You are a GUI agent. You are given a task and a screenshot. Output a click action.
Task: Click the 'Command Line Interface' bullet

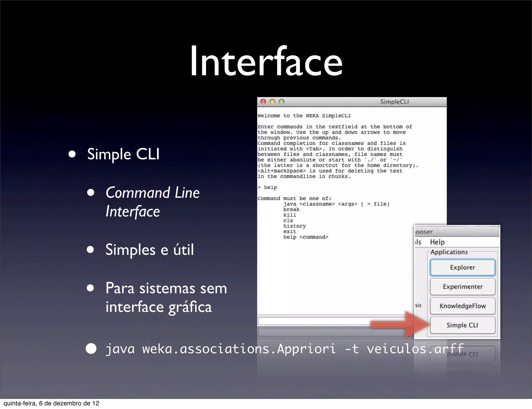coord(152,202)
